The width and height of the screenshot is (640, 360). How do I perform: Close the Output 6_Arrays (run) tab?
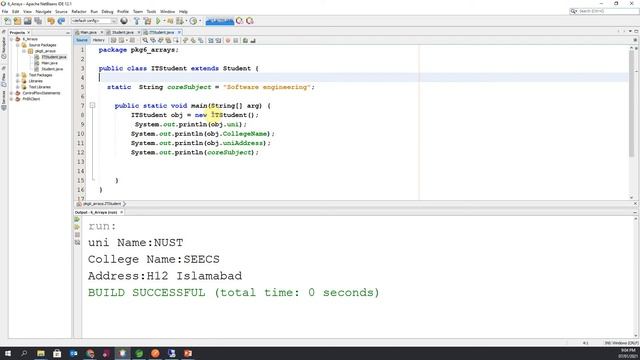121,212
